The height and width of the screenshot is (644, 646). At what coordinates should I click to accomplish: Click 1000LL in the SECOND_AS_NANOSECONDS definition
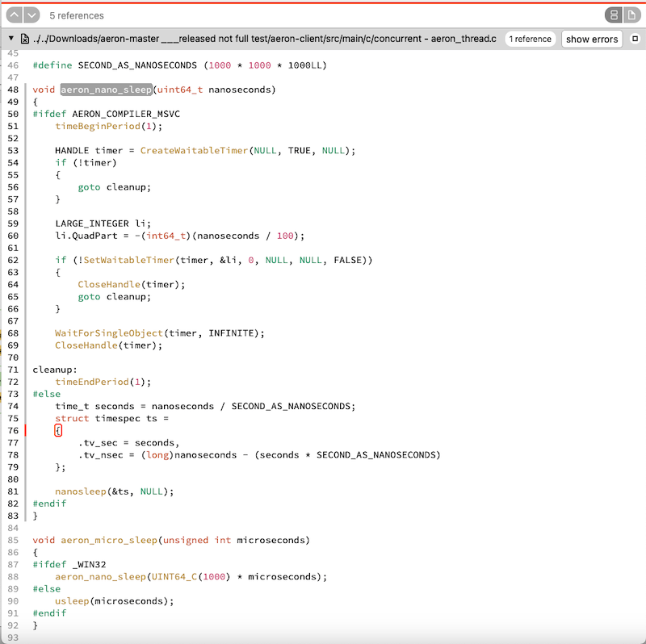click(x=304, y=65)
